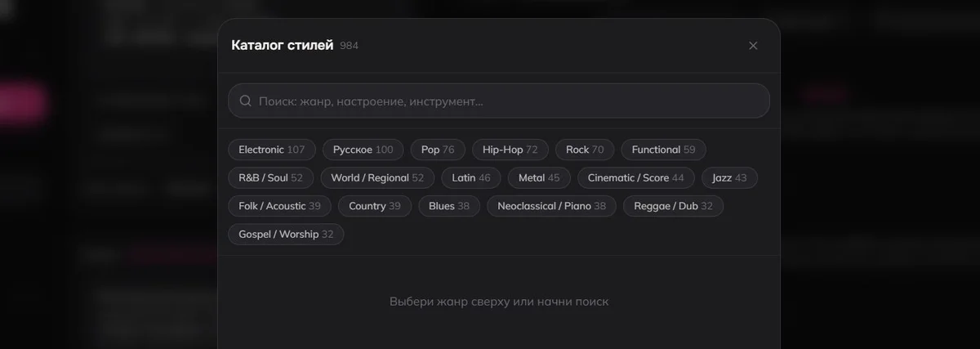Click the Выбери жанр сверху или начни поиск hint
The image size is (980, 349).
(x=499, y=302)
